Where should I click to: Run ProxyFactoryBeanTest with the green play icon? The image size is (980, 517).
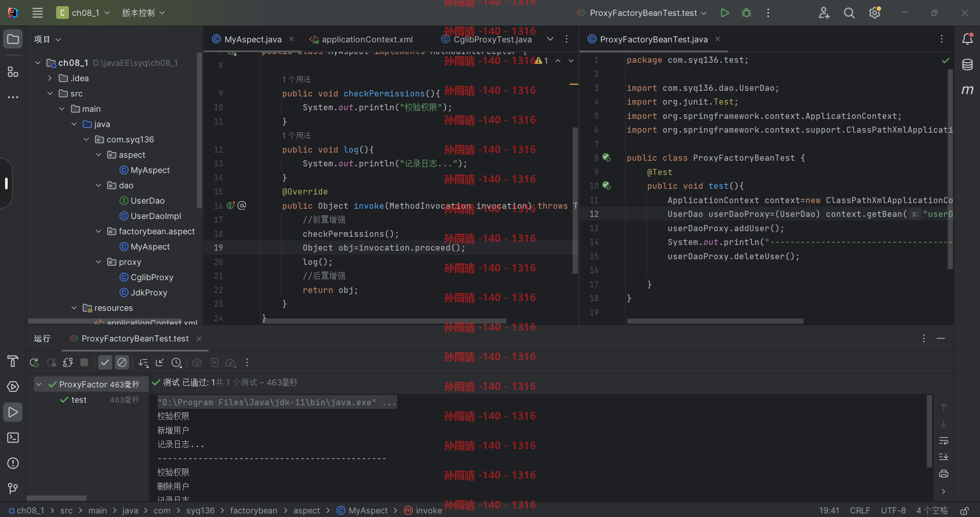[725, 13]
